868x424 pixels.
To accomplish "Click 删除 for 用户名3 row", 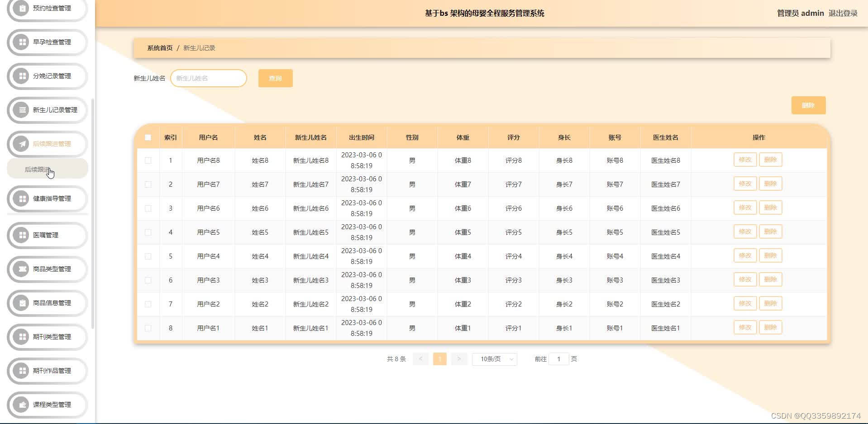I will 770,279.
